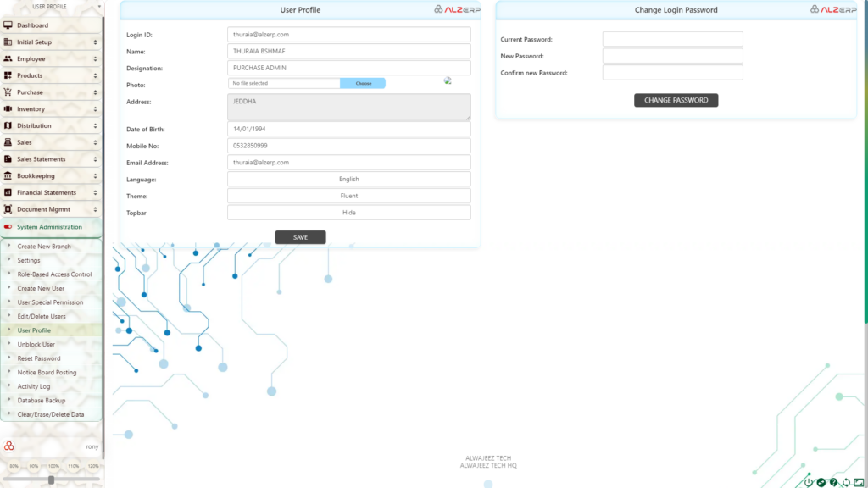Click the Distribution icon in sidebar

tap(8, 125)
